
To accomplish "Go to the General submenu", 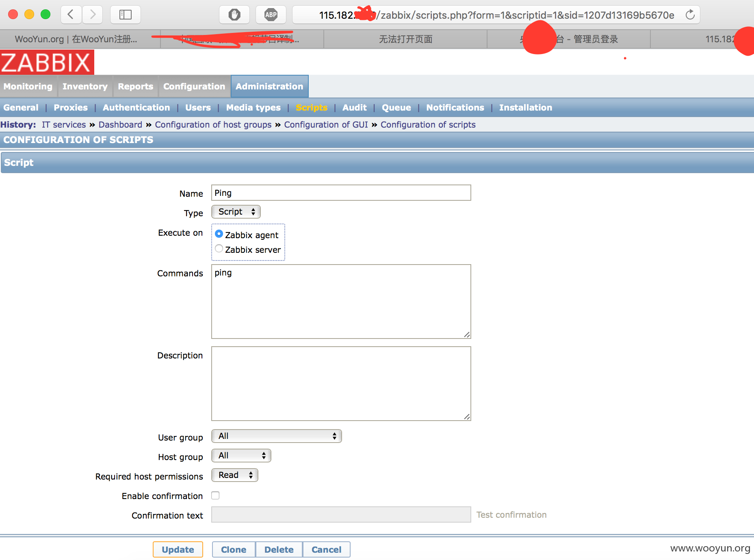I will click(x=21, y=108).
